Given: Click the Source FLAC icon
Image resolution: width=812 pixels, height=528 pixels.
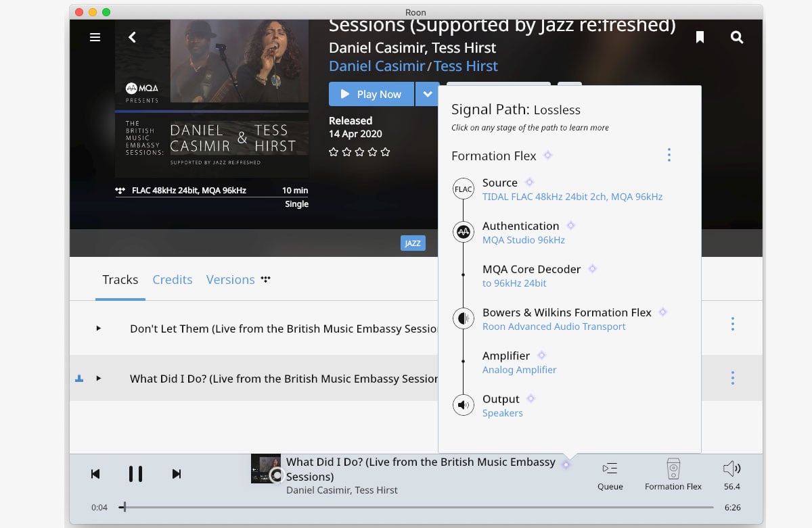Looking at the screenshot, I should coord(464,189).
